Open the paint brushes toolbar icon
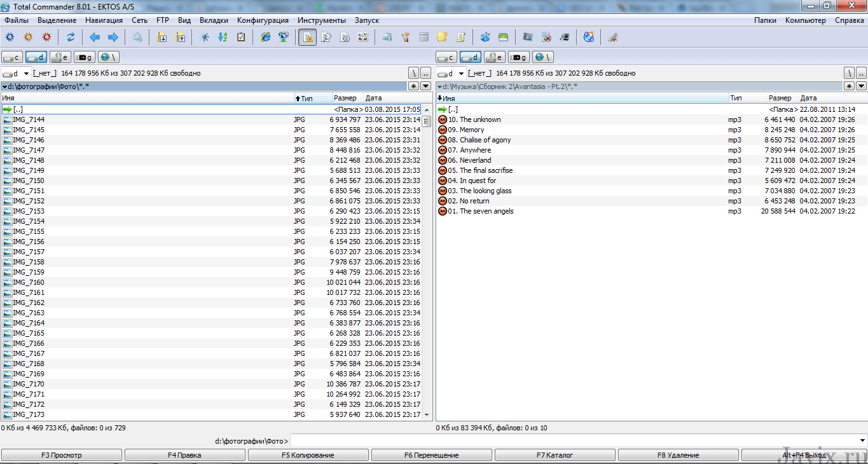Viewport: 868px width, 464px height. [x=405, y=37]
